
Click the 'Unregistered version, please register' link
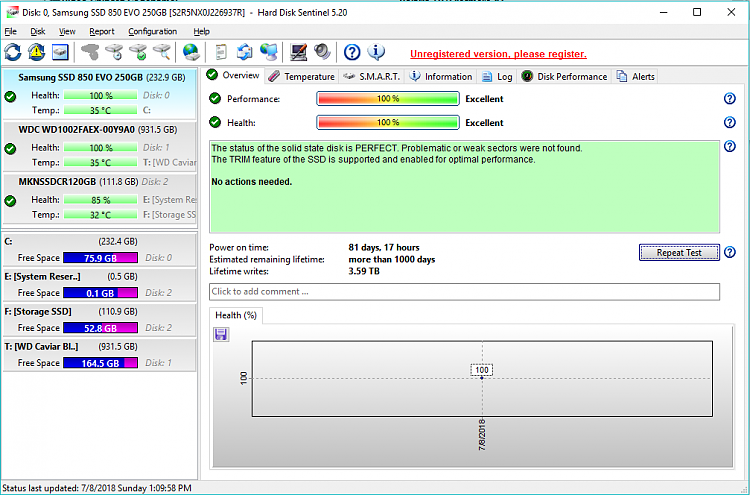point(498,54)
